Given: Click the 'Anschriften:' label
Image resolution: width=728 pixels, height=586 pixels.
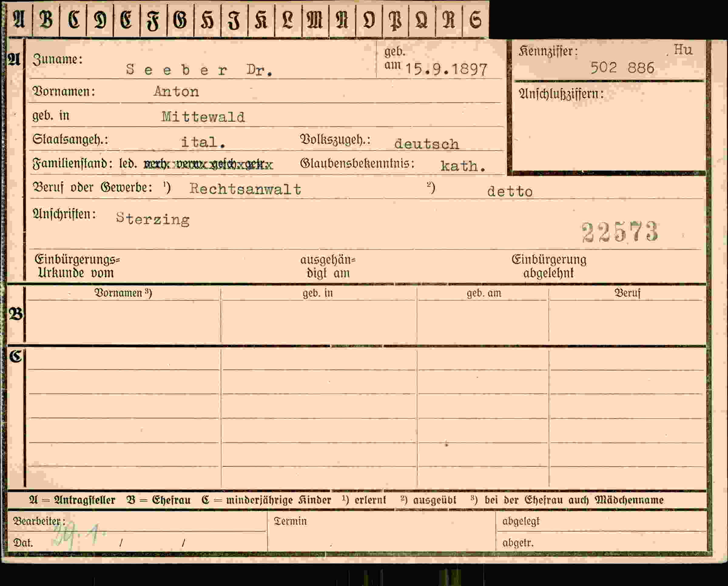Looking at the screenshot, I should pyautogui.click(x=64, y=214).
